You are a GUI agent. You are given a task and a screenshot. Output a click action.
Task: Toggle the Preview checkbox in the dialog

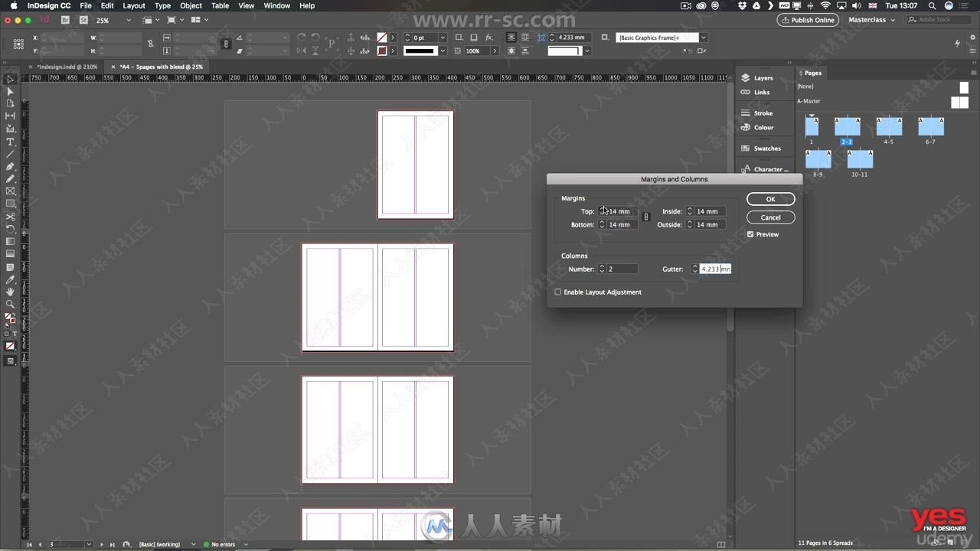(x=750, y=234)
